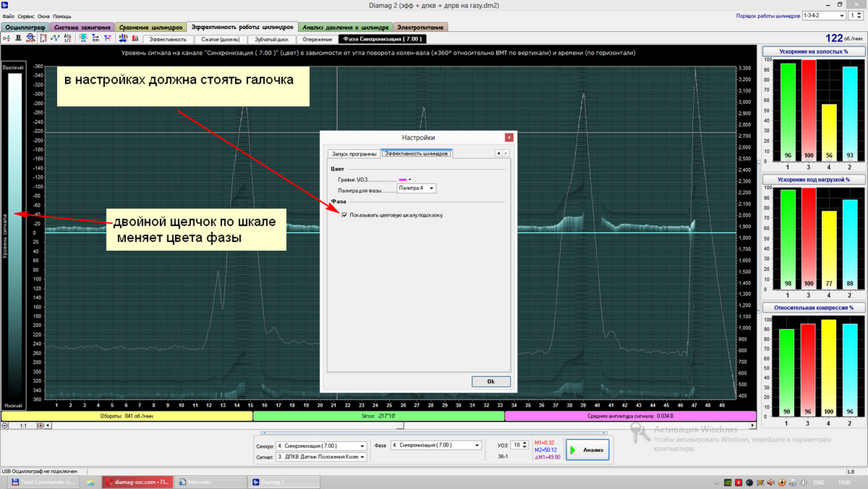Image resolution: width=868 pixels, height=489 pixels.
Task: Switch to the Анализ давления в цилиндре tab
Action: pyautogui.click(x=345, y=27)
